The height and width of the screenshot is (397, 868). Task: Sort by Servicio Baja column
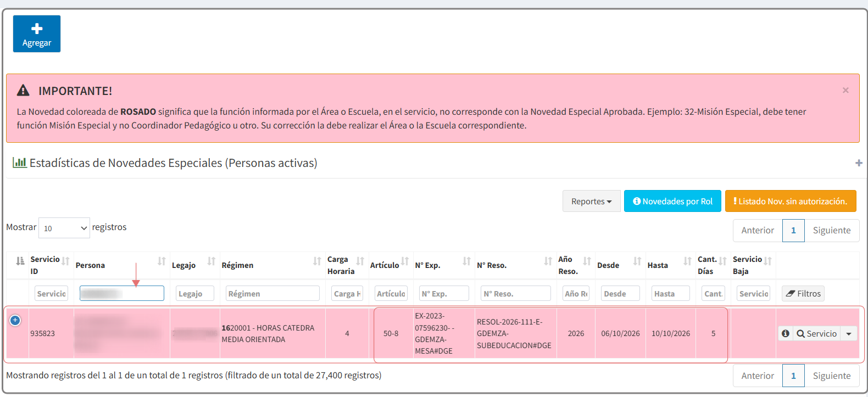(753, 265)
